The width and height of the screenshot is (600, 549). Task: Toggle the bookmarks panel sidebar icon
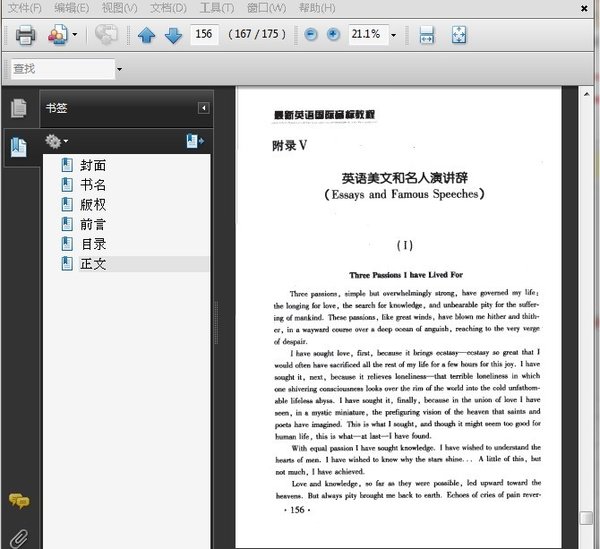17,147
